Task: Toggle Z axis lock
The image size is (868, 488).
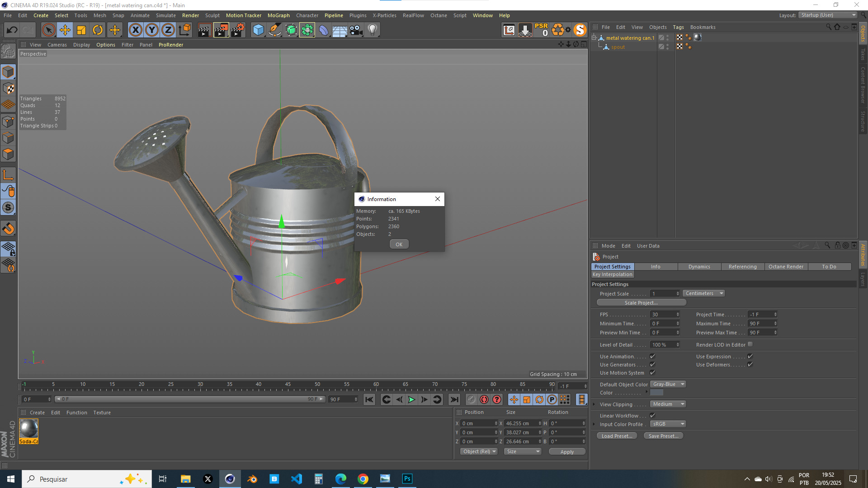Action: pos(168,30)
